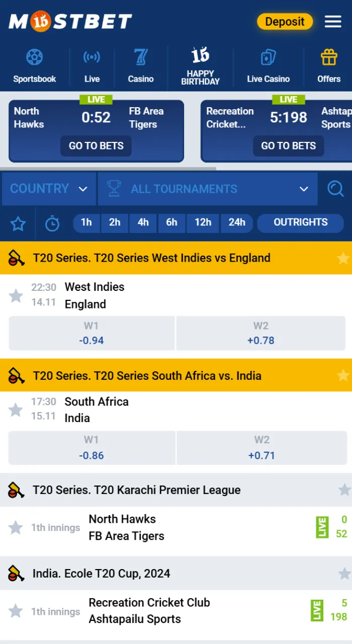Image resolution: width=352 pixels, height=644 pixels.
Task: Open the Live Casino section
Action: click(269, 64)
